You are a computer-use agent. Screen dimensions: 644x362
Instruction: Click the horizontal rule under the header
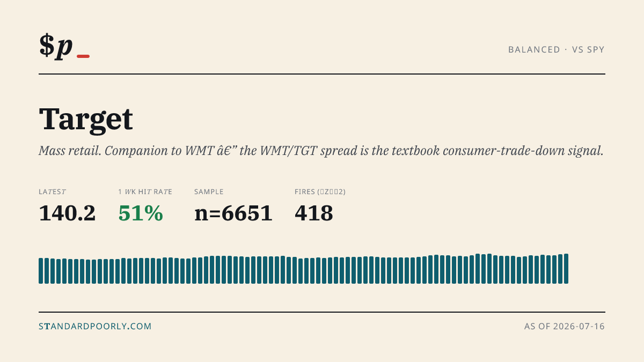(x=322, y=74)
